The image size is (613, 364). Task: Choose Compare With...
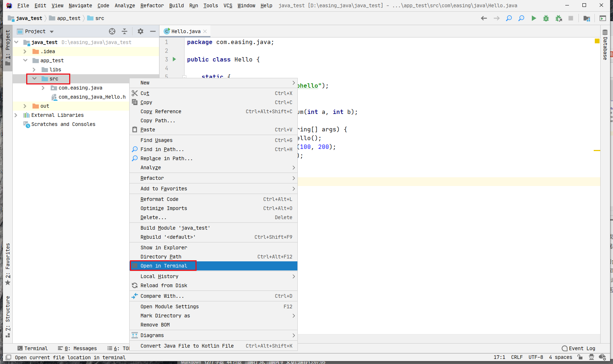coord(213,296)
